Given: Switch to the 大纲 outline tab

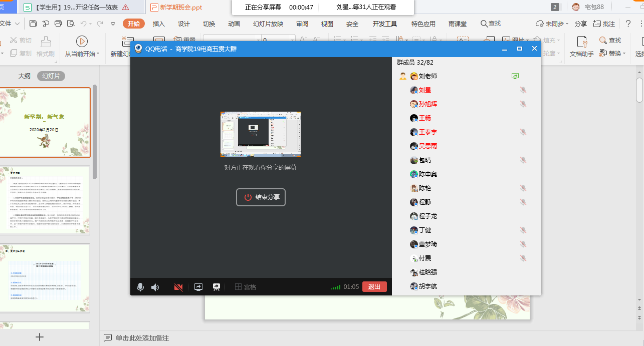Looking at the screenshot, I should coord(25,76).
